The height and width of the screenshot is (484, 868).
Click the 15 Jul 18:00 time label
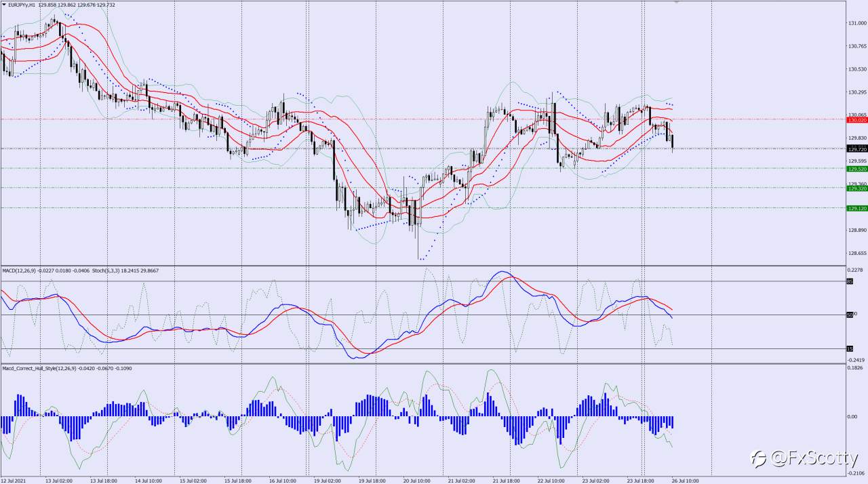click(x=238, y=480)
